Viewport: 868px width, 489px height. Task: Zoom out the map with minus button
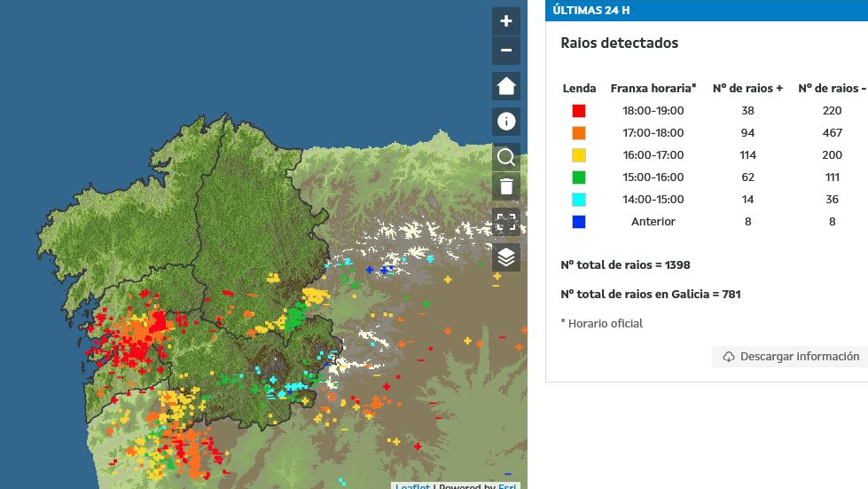tap(506, 51)
